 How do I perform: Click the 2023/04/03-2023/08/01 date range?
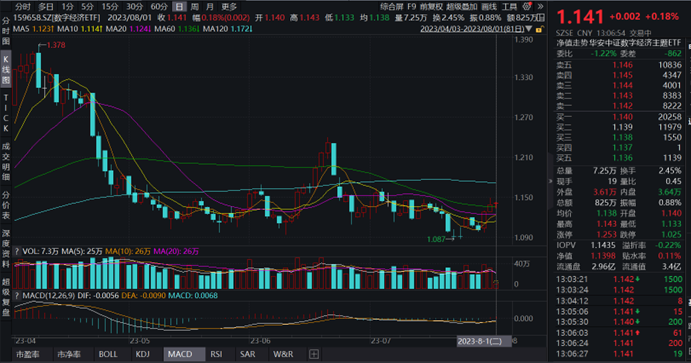(x=472, y=29)
